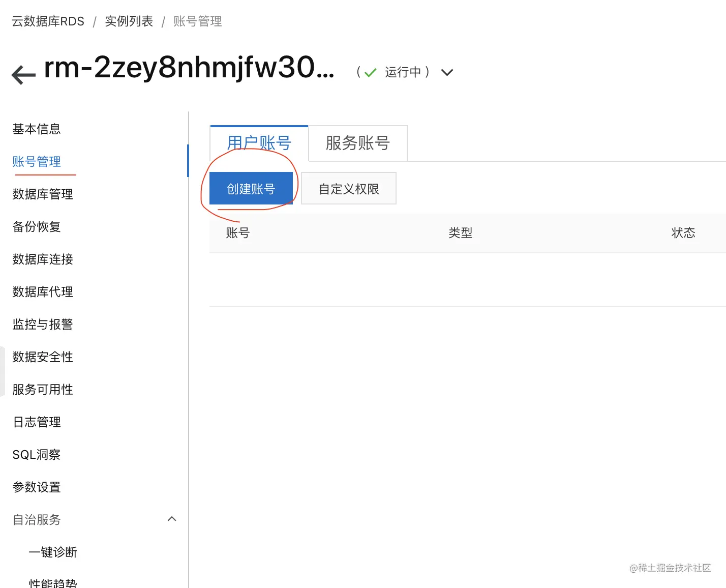Click the 类型 column header
726x588 pixels.
click(461, 233)
